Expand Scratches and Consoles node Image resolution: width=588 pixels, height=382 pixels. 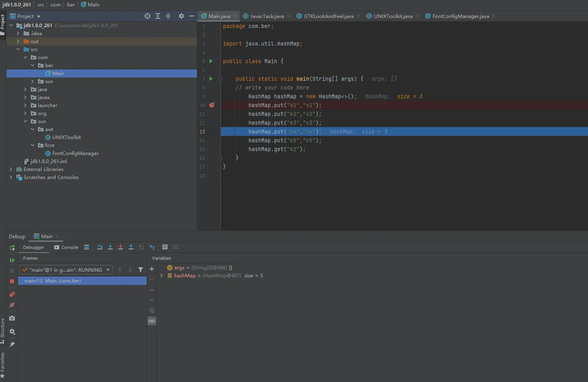(x=11, y=177)
